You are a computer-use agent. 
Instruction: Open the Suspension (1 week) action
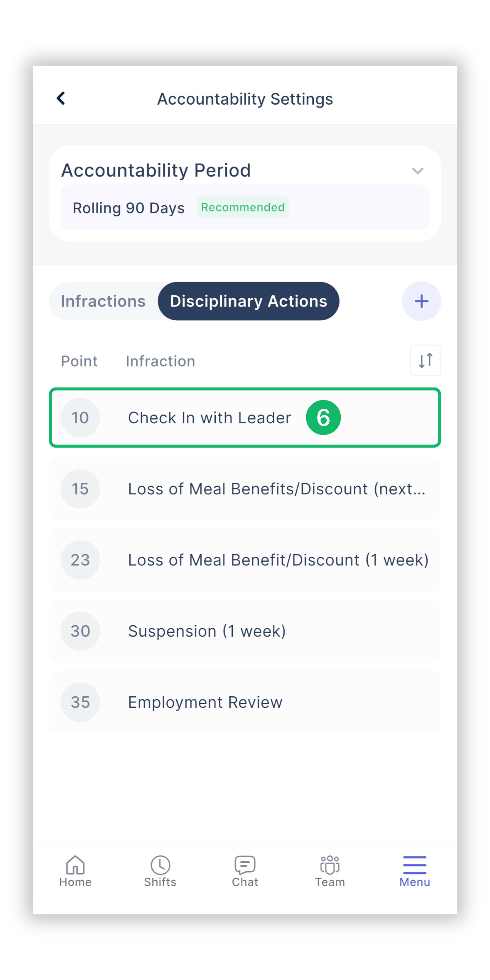click(245, 631)
